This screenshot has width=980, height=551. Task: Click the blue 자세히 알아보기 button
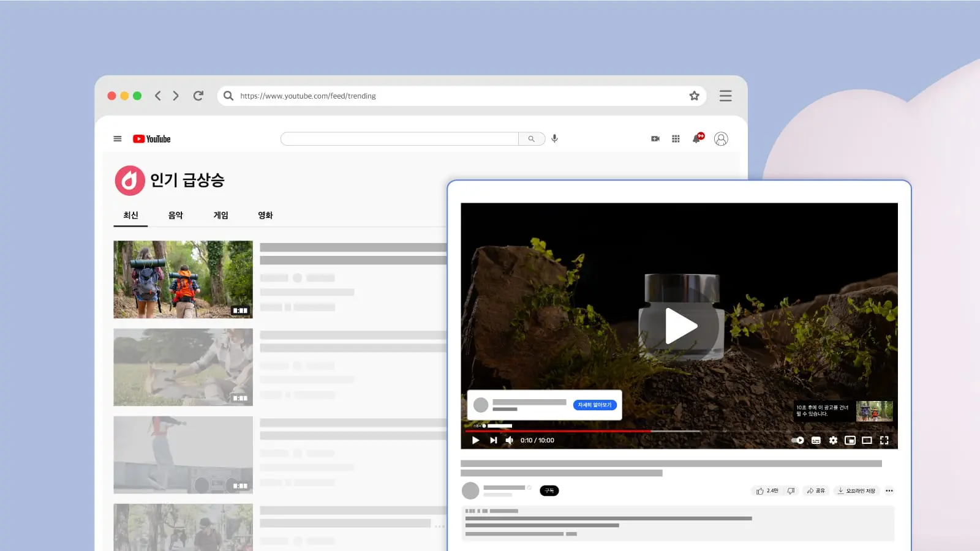pyautogui.click(x=594, y=405)
